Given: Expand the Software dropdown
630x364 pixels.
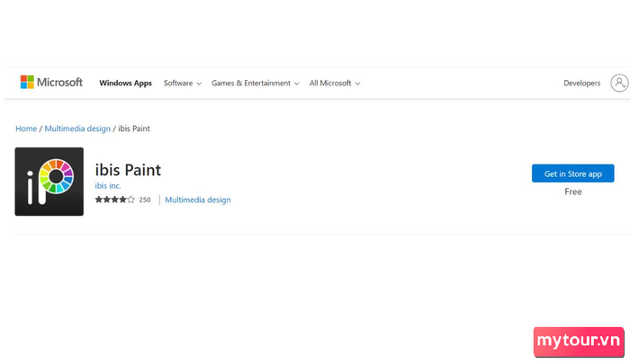Looking at the screenshot, I should pyautogui.click(x=183, y=83).
